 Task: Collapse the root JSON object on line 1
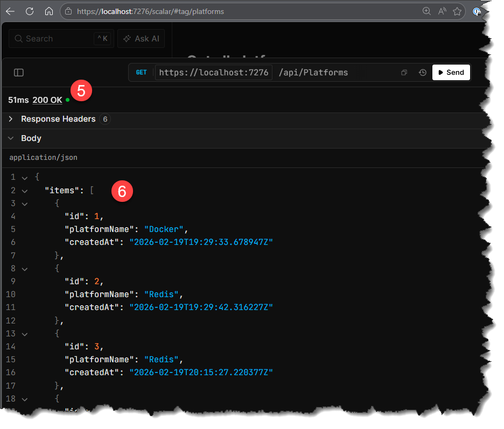[24, 177]
